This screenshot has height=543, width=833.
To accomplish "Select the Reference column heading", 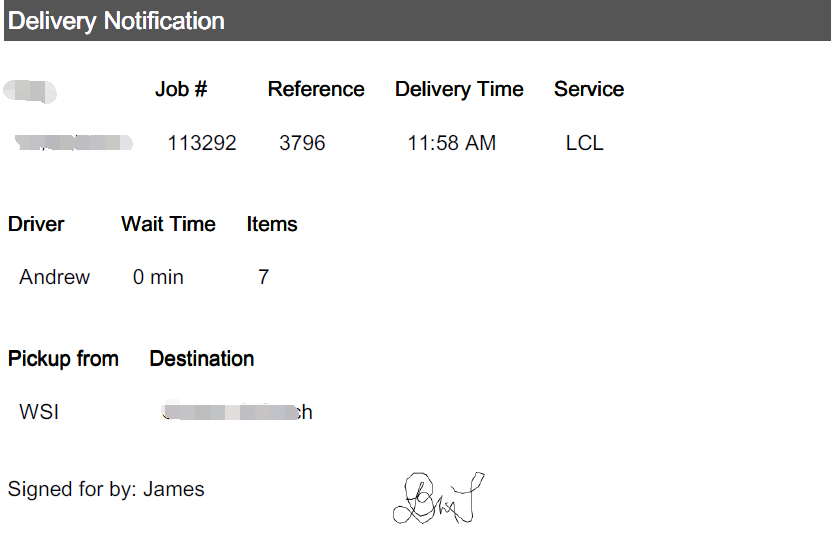I will pos(316,89).
